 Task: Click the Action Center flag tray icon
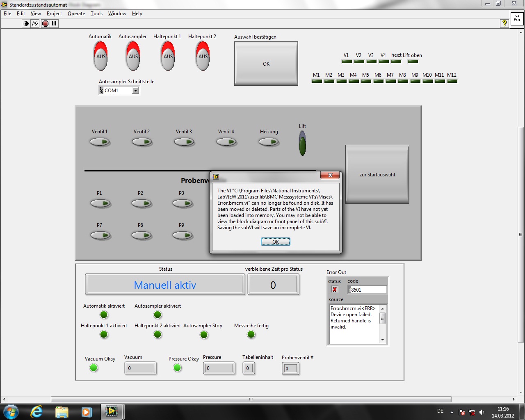pos(462,412)
